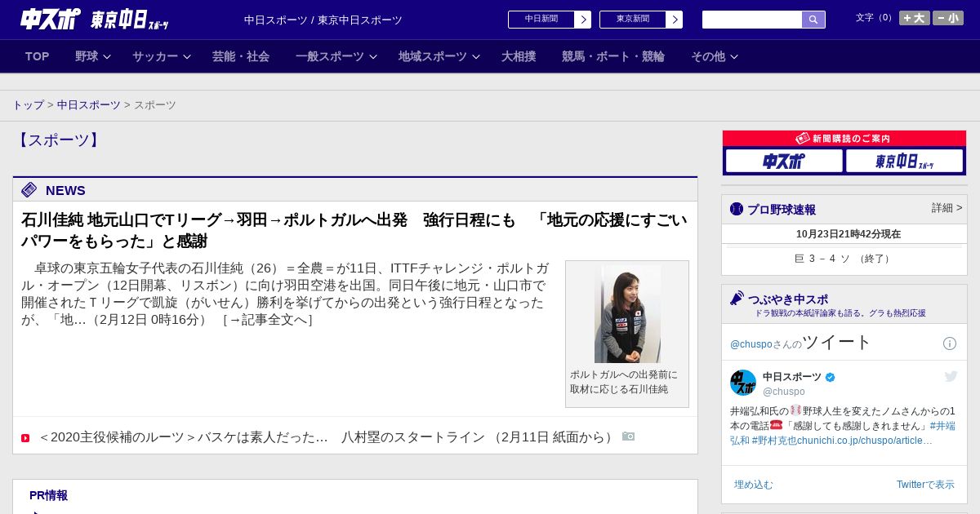This screenshot has height=514, width=980.
Task: Open サッカー navigation menu
Action: click(x=155, y=56)
